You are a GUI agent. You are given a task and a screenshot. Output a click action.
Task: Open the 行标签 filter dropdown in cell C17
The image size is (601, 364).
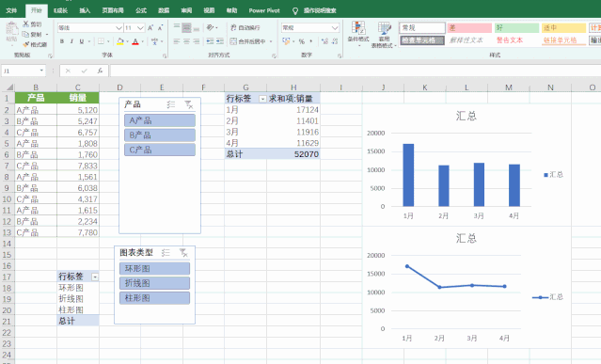95,277
